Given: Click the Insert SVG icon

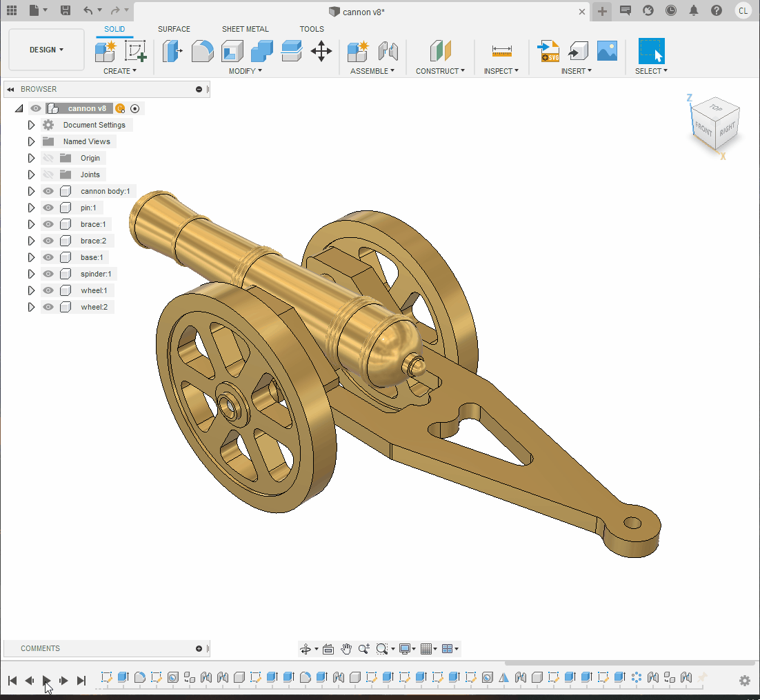Looking at the screenshot, I should click(550, 51).
